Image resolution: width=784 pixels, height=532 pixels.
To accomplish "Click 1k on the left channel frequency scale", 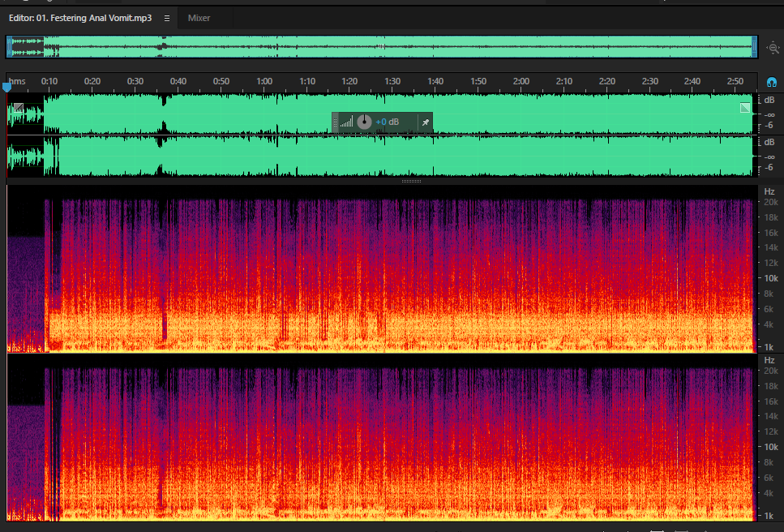I will click(x=769, y=347).
